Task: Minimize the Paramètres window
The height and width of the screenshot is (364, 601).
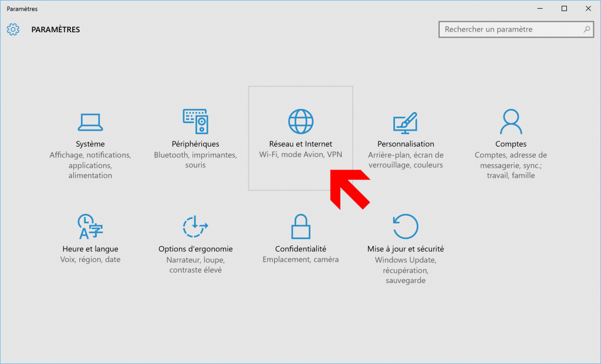Action: [x=540, y=8]
